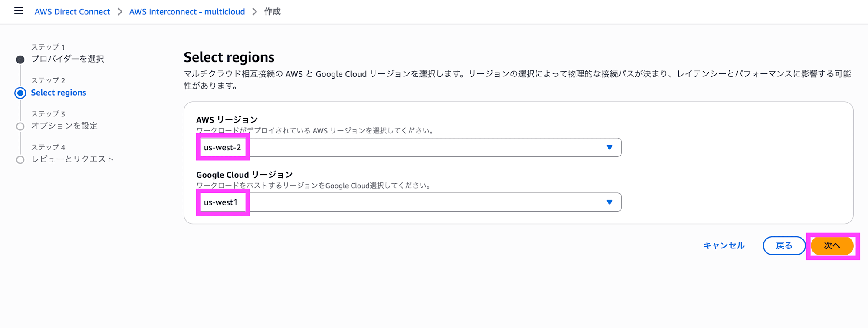Click the AWS リージョン dropdown arrow icon
This screenshot has height=328, width=868.
tap(609, 147)
